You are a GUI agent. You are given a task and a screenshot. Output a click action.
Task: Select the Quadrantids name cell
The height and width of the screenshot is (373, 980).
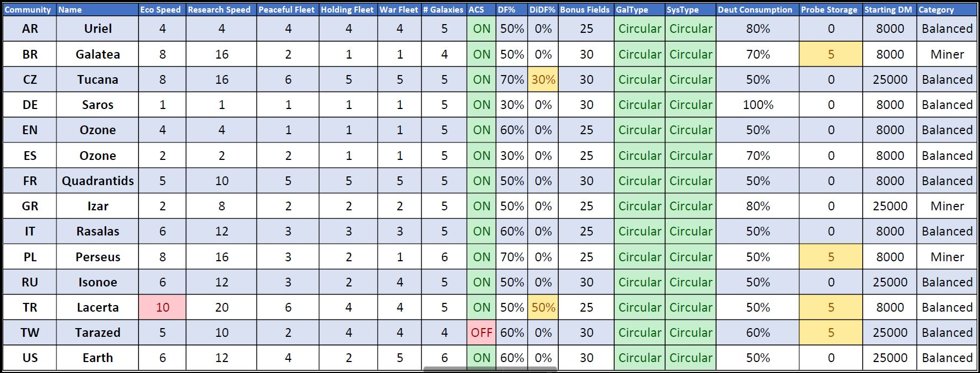[x=98, y=181]
